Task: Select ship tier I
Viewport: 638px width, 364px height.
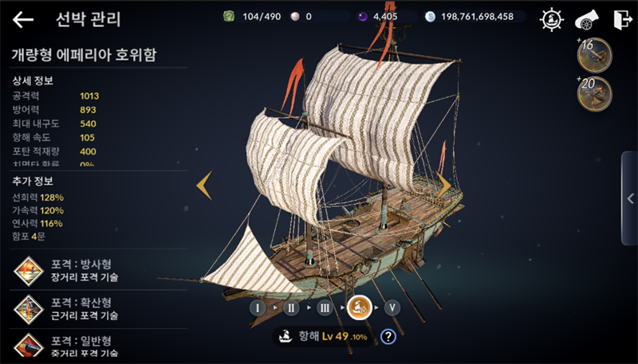Action: (x=258, y=307)
